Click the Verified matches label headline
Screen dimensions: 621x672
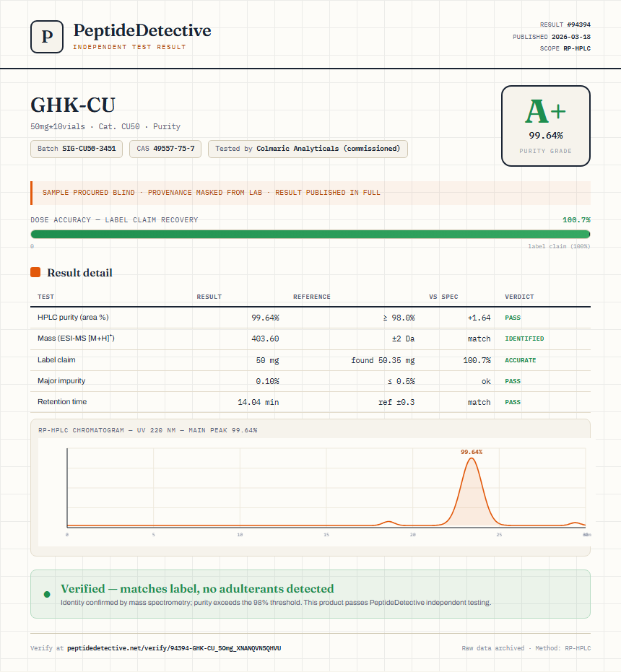[197, 588]
